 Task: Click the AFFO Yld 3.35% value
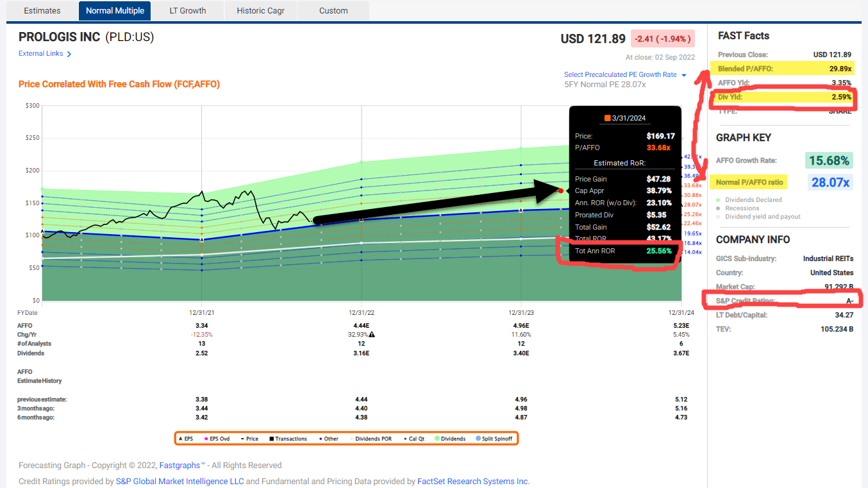point(841,83)
